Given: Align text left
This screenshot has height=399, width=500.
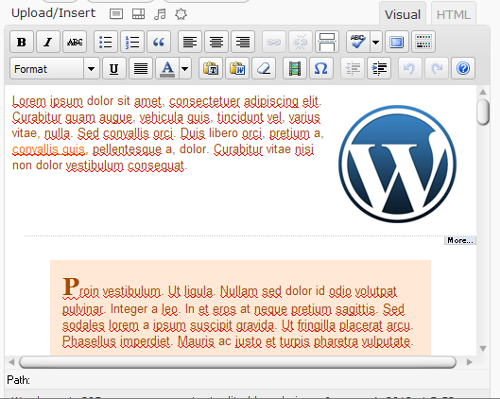Looking at the screenshot, I should tap(190, 42).
